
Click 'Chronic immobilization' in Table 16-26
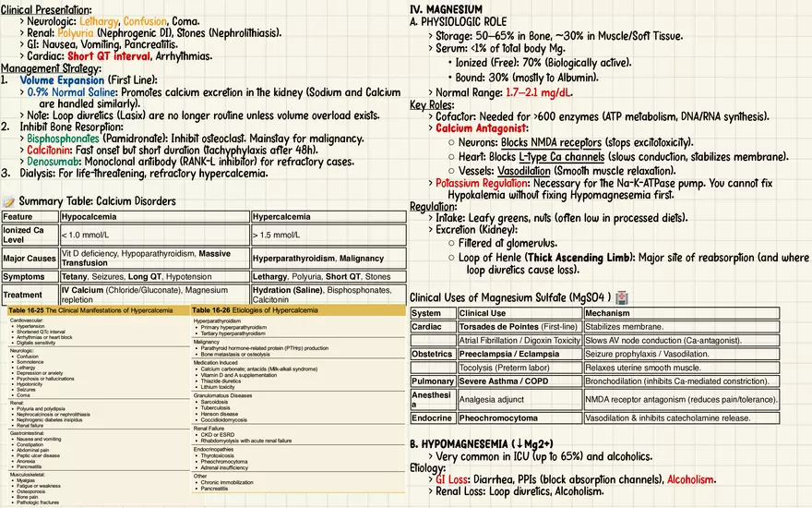227,482
